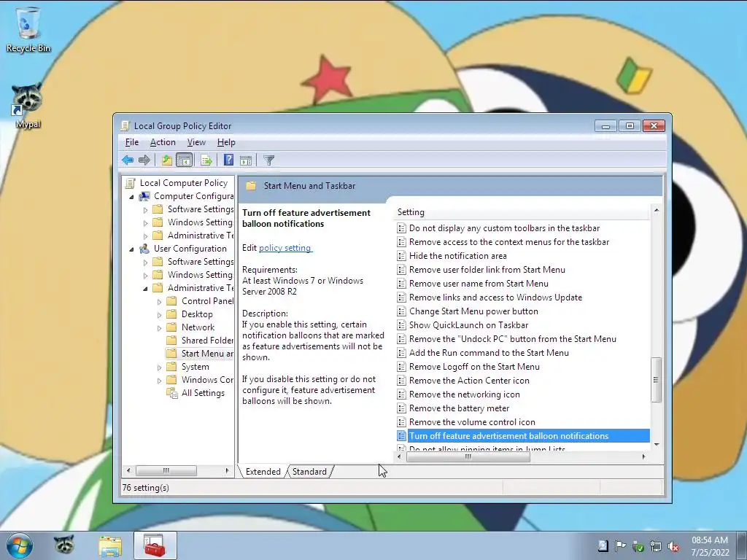The width and height of the screenshot is (747, 560).
Task: Switch to the Standard tab
Action: coord(309,472)
